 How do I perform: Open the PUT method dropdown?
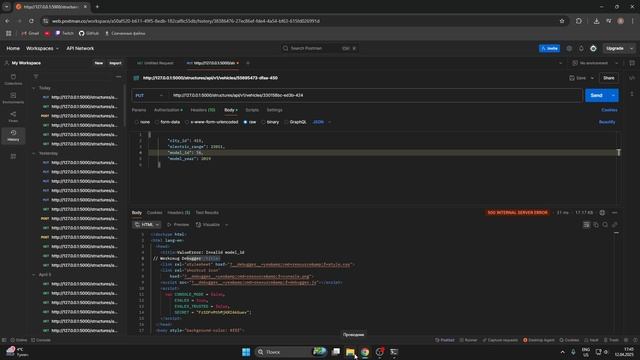(x=149, y=96)
